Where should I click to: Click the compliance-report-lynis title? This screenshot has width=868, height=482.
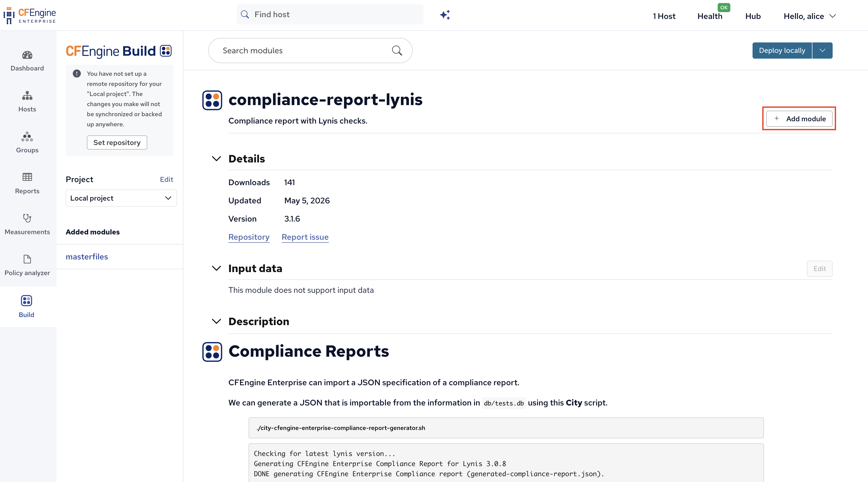point(325,100)
